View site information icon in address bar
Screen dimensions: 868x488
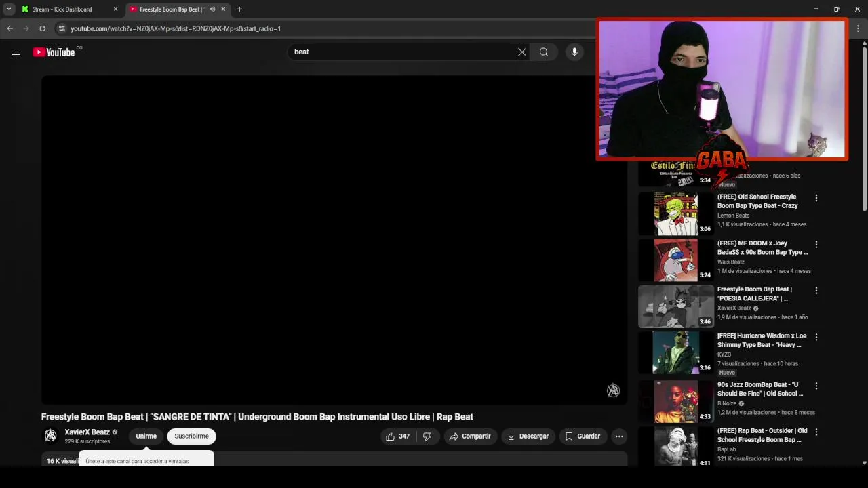pyautogui.click(x=62, y=28)
